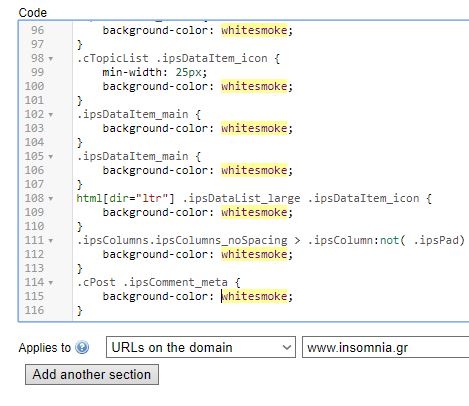Open the Applies to help icon
Screen dimensions: 469x406
point(82,347)
